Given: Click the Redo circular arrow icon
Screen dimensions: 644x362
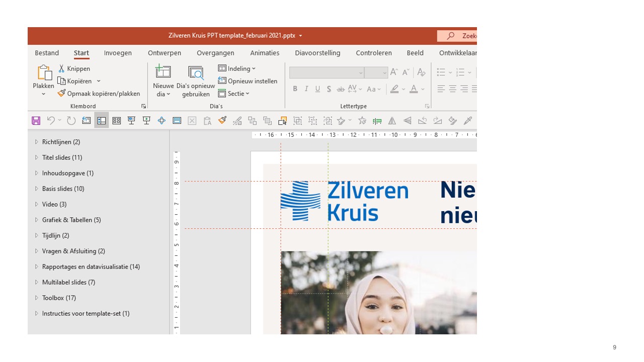Looking at the screenshot, I should coord(71,121).
